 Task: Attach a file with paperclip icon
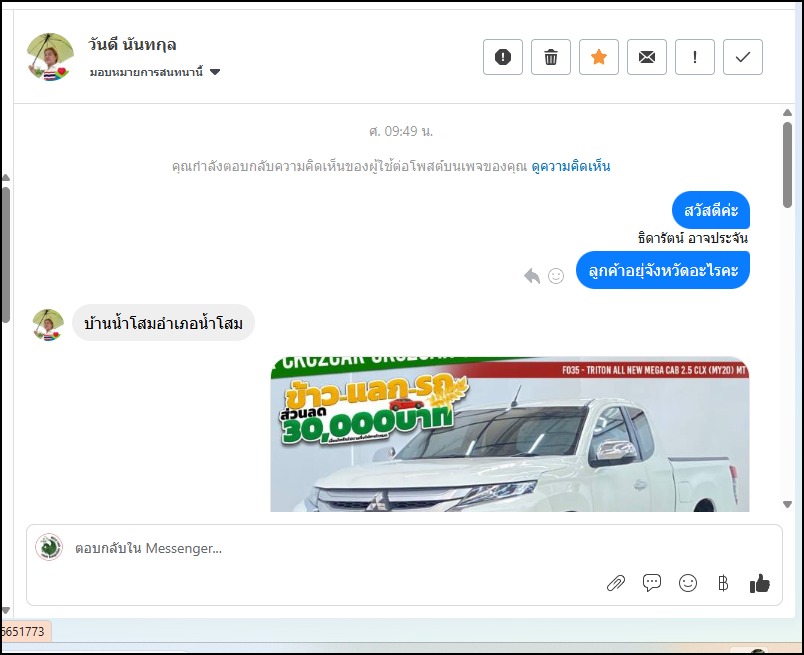coord(616,583)
